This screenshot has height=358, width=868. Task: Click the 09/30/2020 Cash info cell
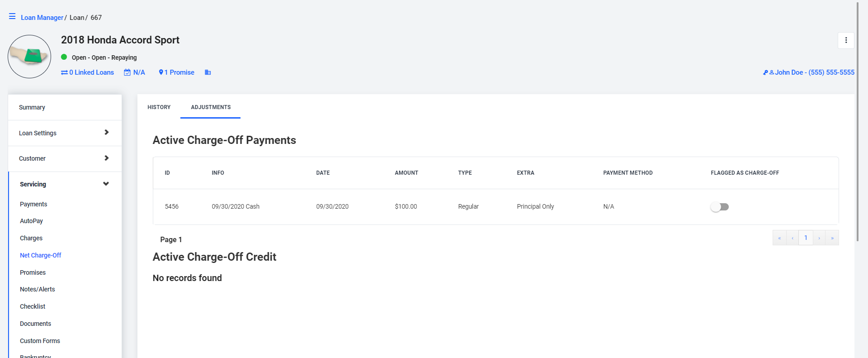click(x=236, y=206)
